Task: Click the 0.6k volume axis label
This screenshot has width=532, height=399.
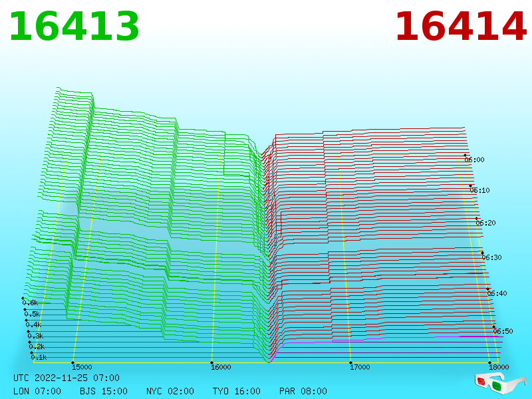Action: pyautogui.click(x=30, y=303)
